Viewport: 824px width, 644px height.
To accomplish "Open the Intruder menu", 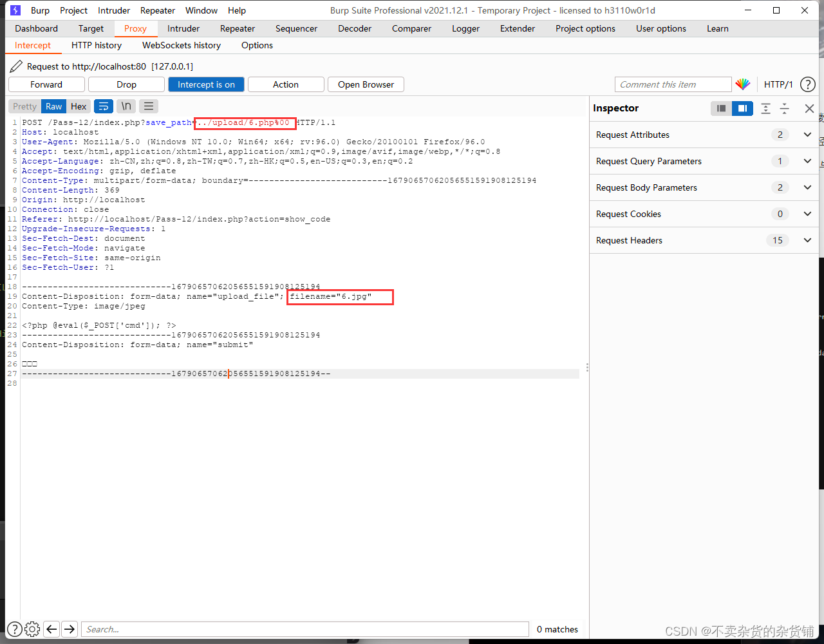I will 114,10.
